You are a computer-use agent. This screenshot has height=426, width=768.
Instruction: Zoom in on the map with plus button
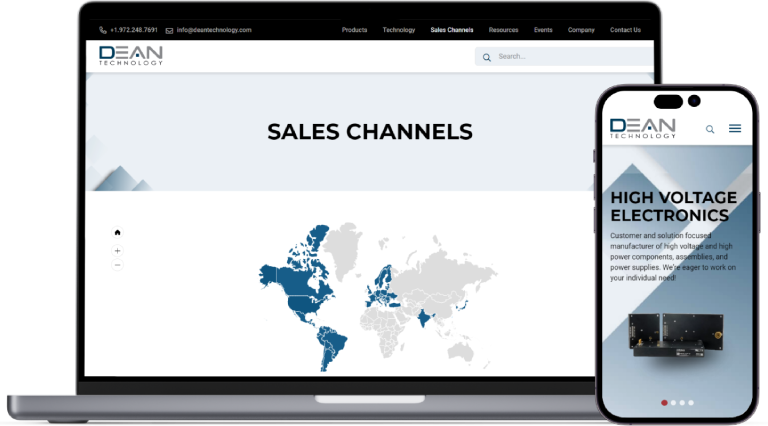(117, 250)
